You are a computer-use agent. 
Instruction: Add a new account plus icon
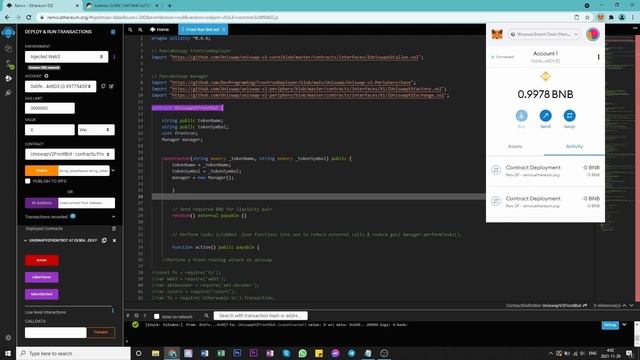[46, 76]
